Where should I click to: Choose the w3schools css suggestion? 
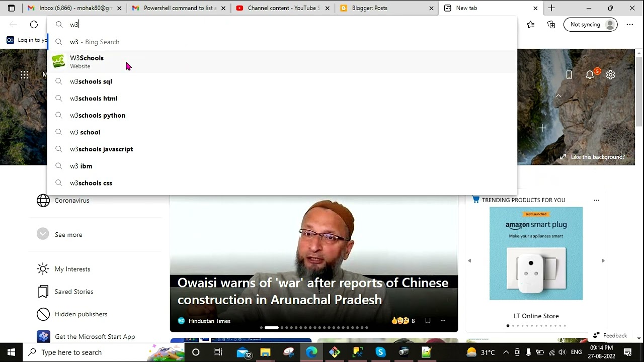click(282, 183)
